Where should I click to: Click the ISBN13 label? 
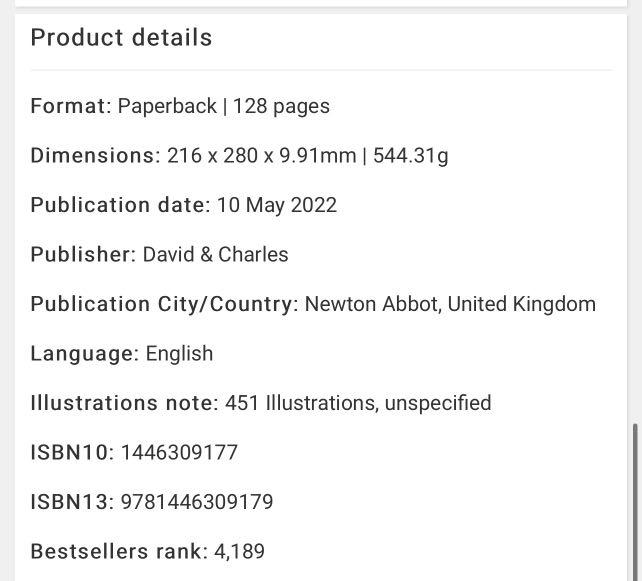71,502
